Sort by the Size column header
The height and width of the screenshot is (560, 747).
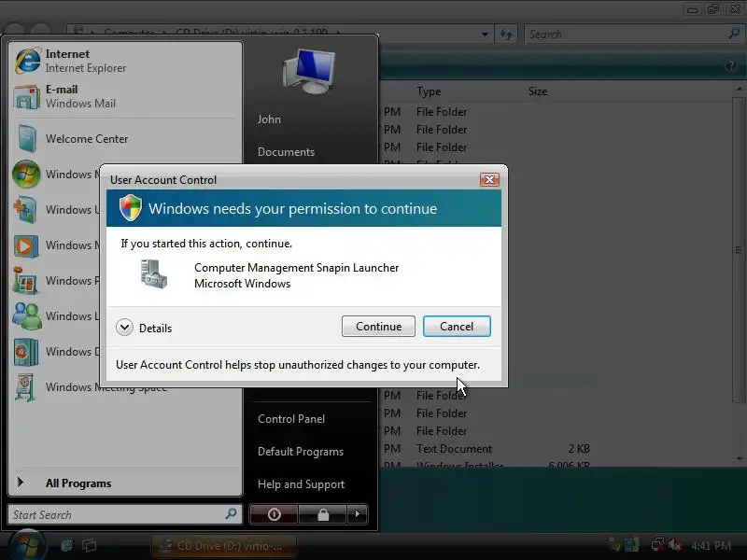pos(538,91)
